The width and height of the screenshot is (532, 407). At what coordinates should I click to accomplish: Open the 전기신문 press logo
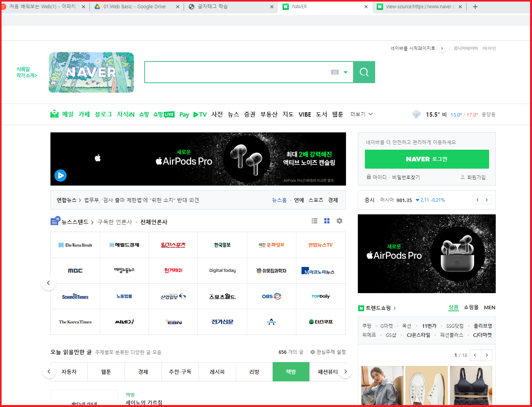pos(222,322)
